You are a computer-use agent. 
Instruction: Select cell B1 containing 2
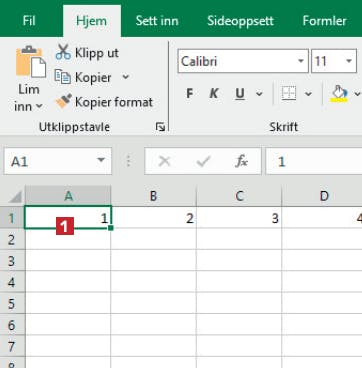154,218
